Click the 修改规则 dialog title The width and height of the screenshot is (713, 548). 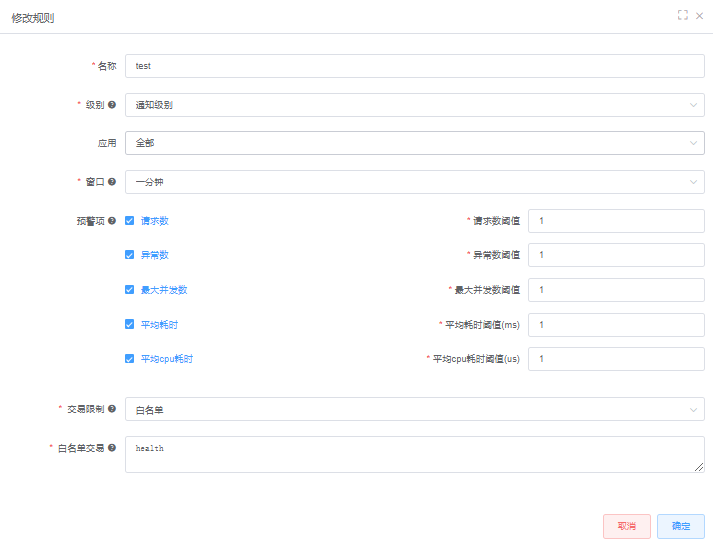(33, 18)
